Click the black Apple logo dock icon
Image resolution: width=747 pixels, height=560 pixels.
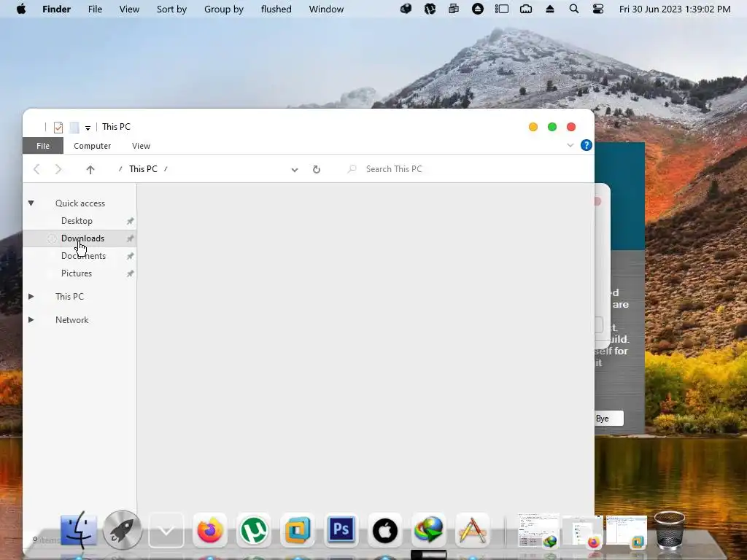(x=385, y=530)
